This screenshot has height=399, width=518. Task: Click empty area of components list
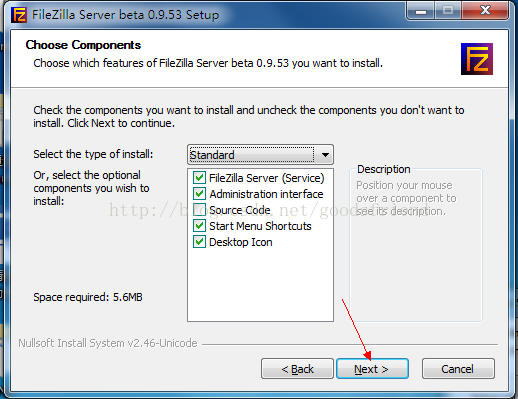(260, 283)
